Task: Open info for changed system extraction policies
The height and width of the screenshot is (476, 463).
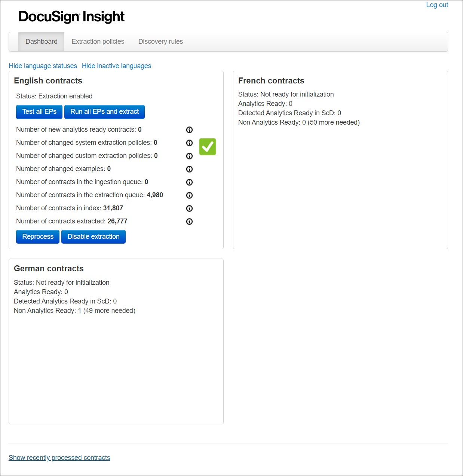Action: pyautogui.click(x=189, y=143)
